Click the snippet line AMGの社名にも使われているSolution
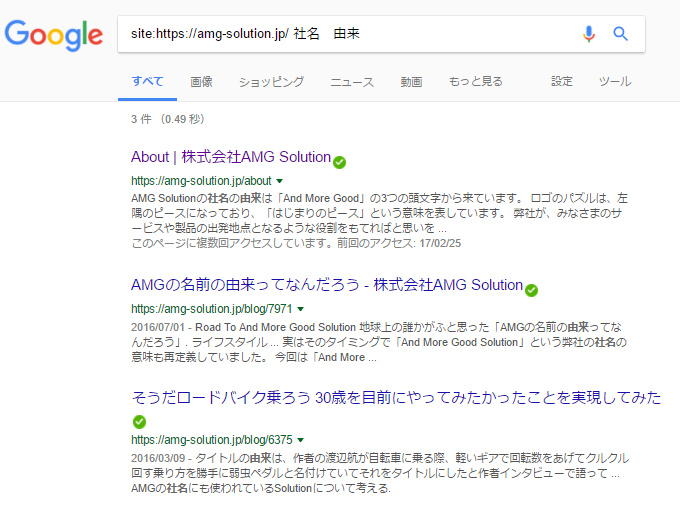 pyautogui.click(x=261, y=488)
